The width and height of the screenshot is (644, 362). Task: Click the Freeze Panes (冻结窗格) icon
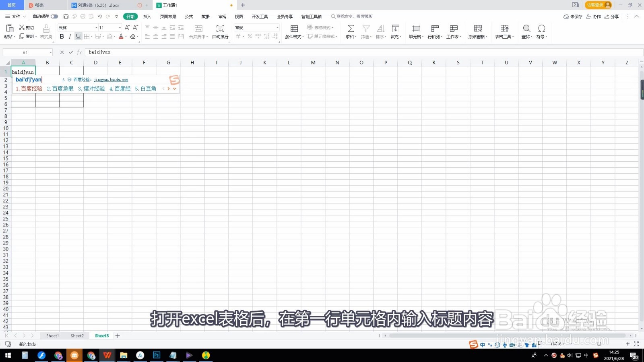[x=478, y=29]
